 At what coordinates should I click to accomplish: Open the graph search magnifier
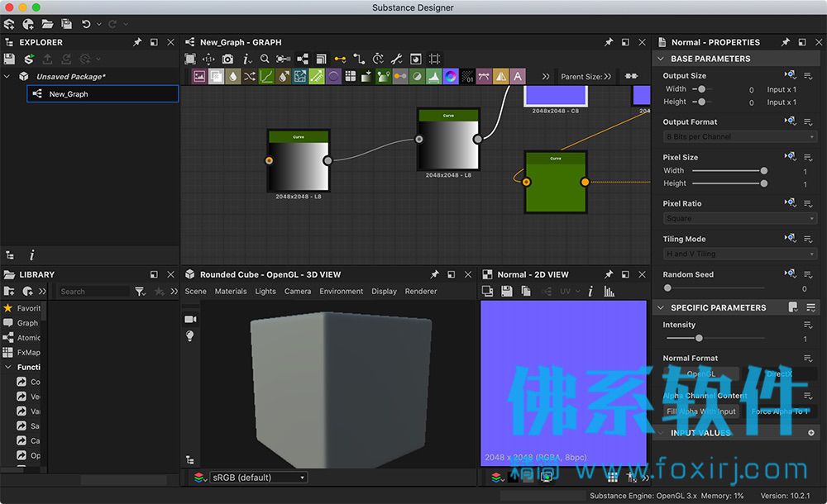(x=265, y=59)
